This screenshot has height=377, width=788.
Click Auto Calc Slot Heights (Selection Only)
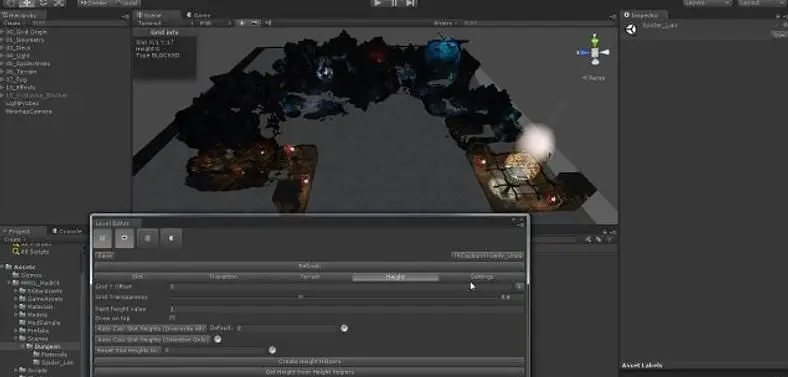[153, 339]
